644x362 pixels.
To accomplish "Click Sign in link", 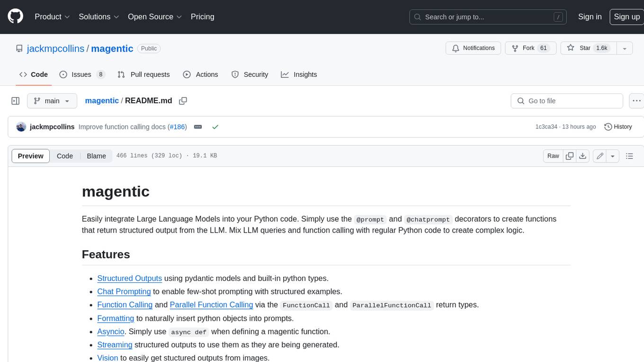I will (590, 17).
